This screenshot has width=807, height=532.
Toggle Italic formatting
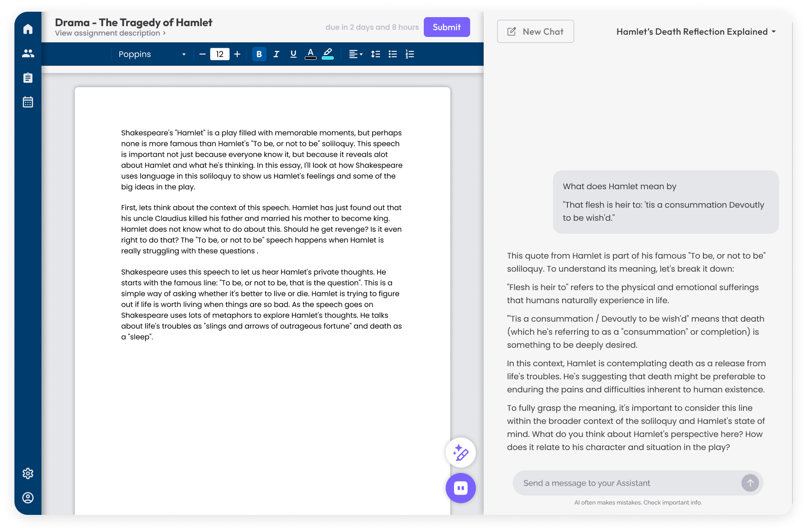(x=276, y=55)
